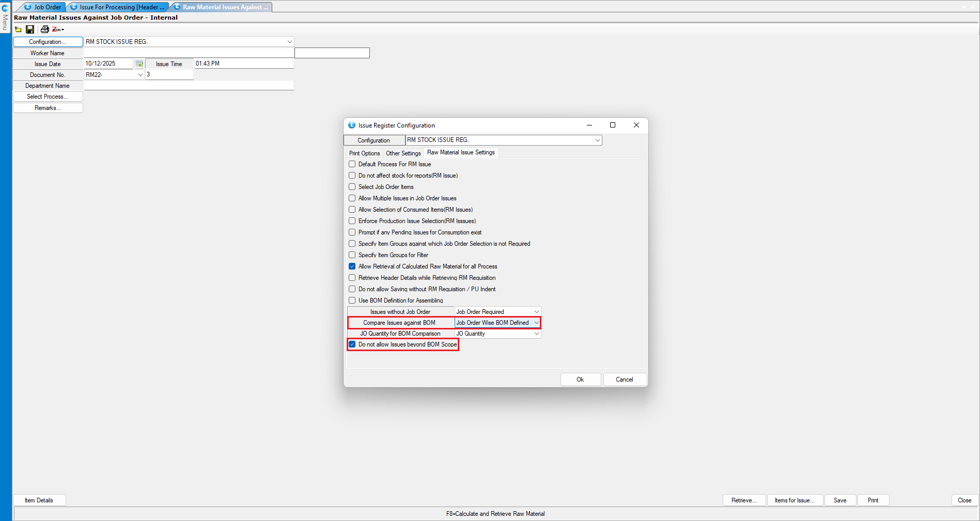Open Issues without Job Order dropdown
980x521 pixels.
pos(536,312)
